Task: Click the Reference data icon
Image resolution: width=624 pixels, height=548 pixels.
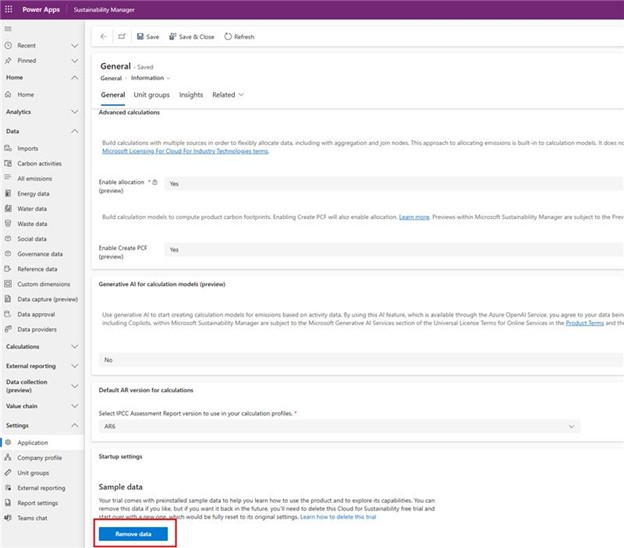Action: click(x=8, y=269)
